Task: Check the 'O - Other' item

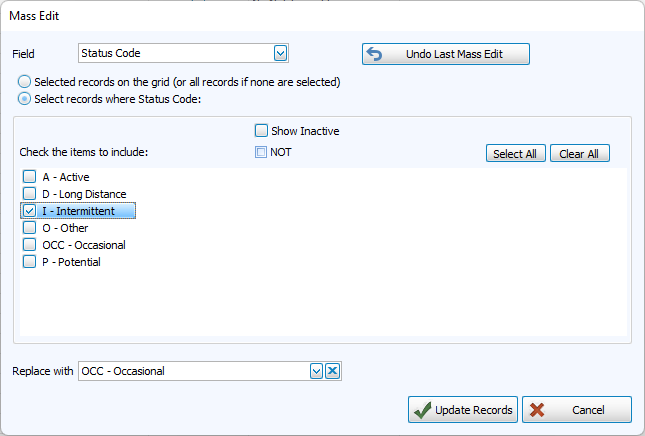Action: 29,228
